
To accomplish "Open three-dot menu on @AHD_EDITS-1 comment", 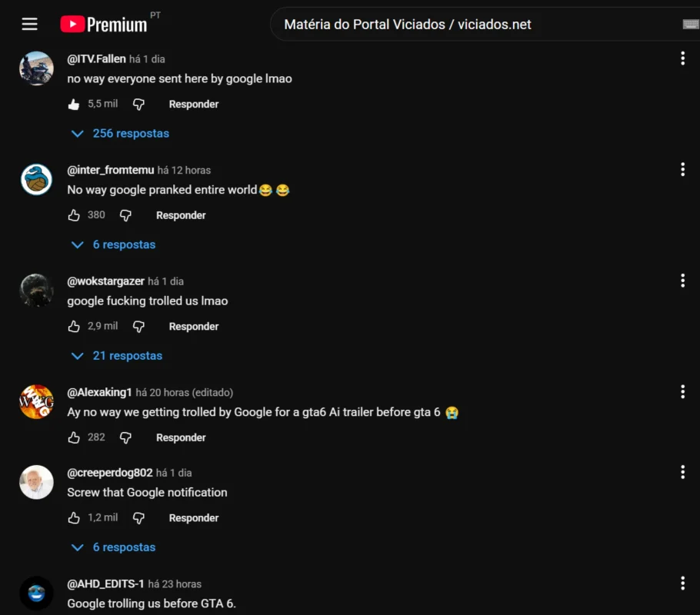I will pos(682,583).
